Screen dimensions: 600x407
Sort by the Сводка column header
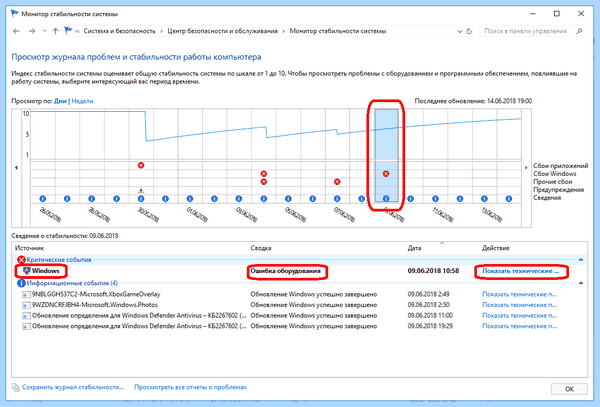click(261, 248)
